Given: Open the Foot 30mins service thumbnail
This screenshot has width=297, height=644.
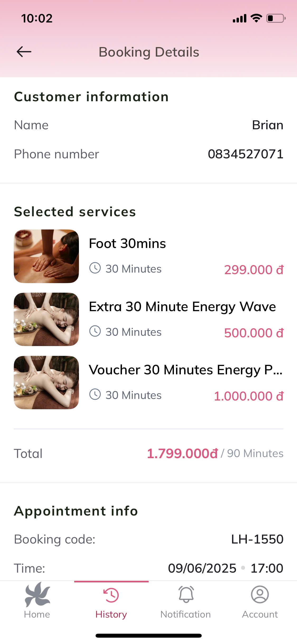Looking at the screenshot, I should click(46, 256).
